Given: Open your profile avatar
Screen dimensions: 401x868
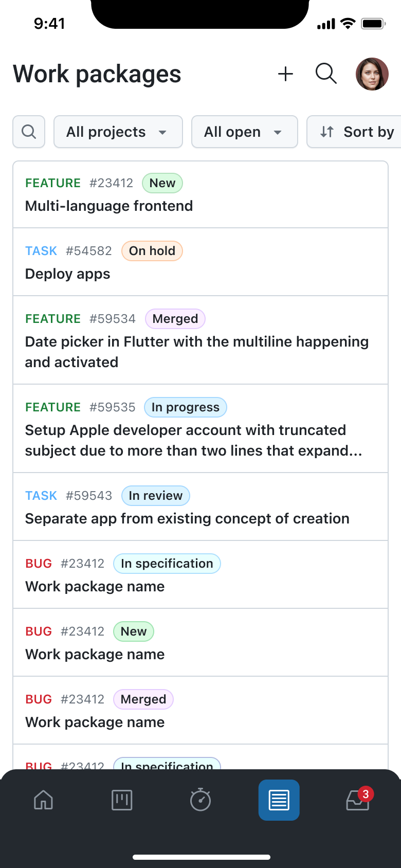Looking at the screenshot, I should coord(372,74).
